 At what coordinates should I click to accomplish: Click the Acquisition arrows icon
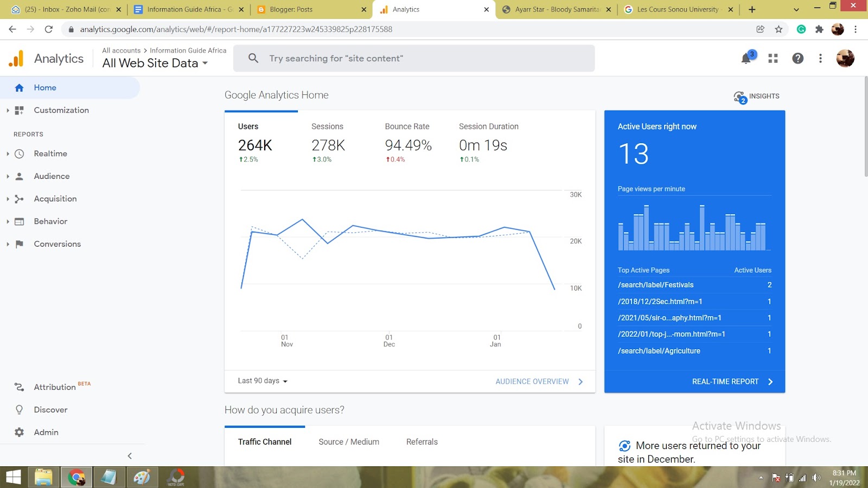(20, 199)
